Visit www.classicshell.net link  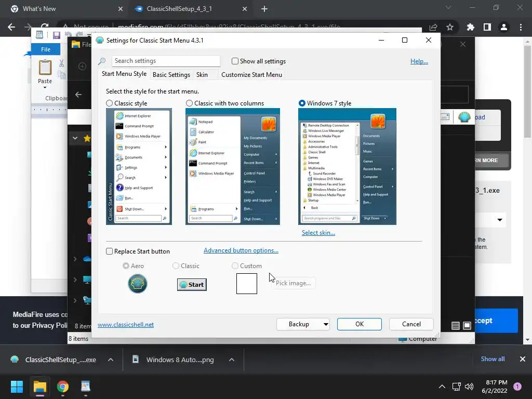[x=126, y=325]
